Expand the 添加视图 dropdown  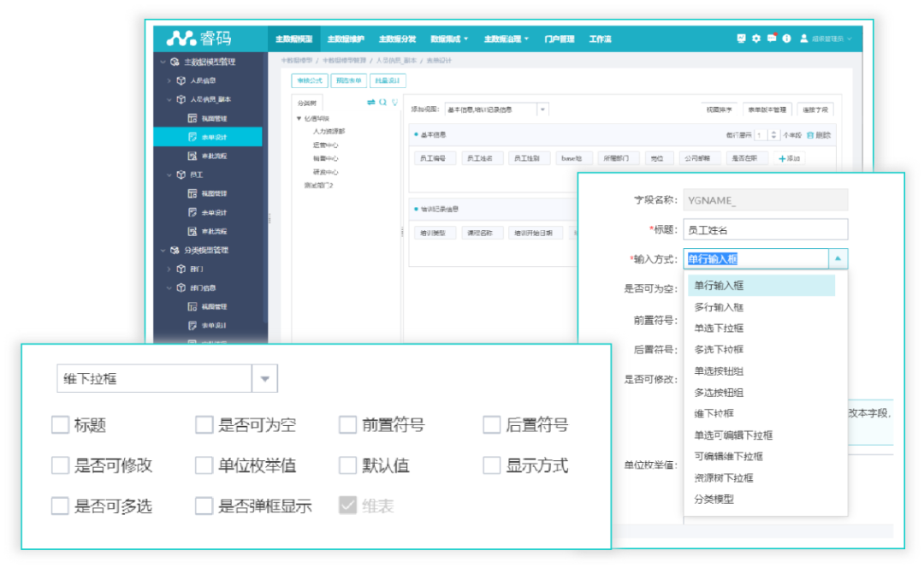[x=542, y=109]
